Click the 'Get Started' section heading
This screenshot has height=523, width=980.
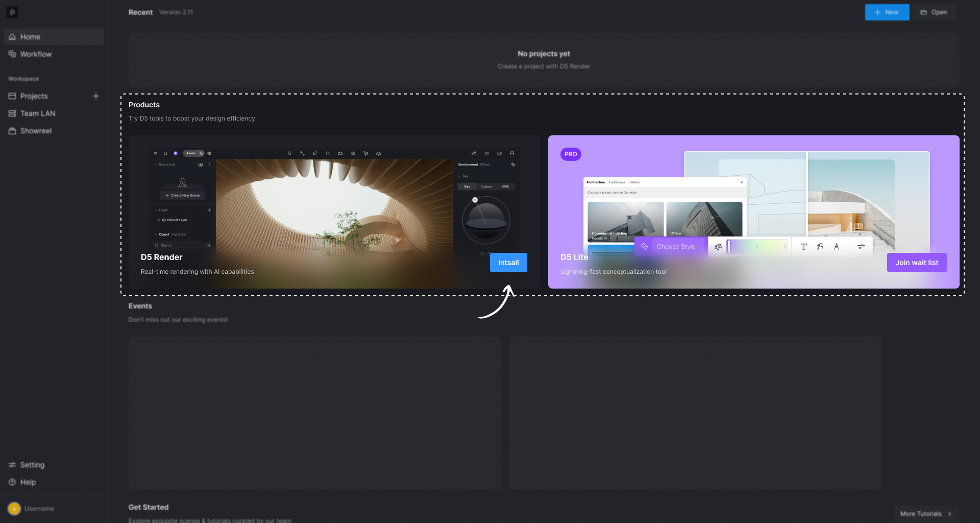(149, 507)
